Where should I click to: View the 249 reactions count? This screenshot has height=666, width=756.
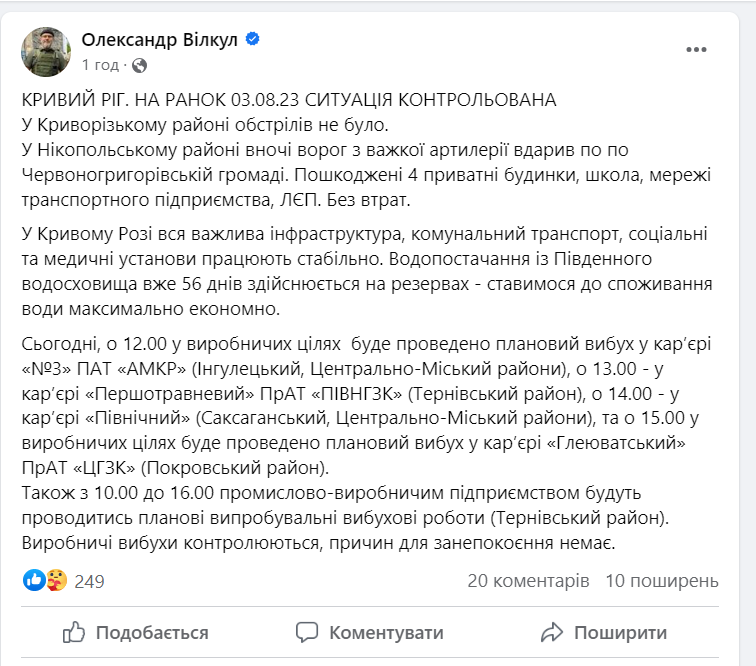tap(89, 581)
